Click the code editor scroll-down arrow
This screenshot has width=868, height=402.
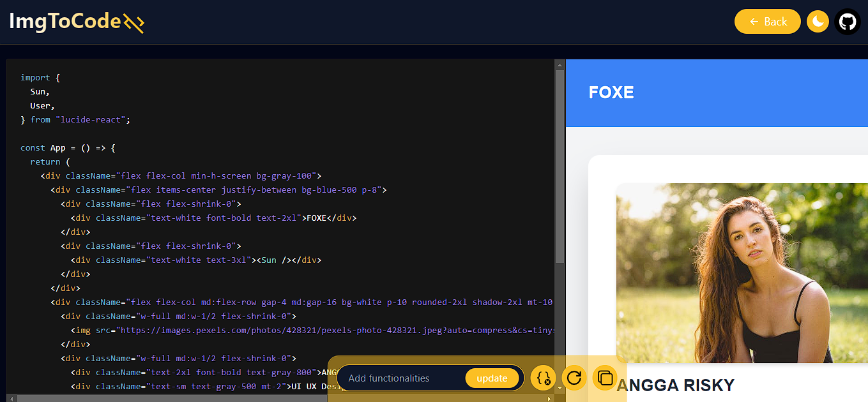(560, 388)
